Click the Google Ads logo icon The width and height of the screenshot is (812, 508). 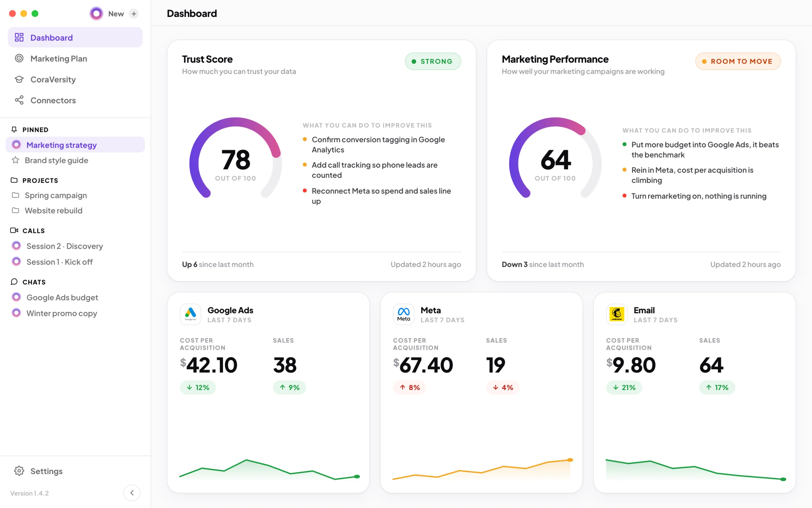[190, 314]
